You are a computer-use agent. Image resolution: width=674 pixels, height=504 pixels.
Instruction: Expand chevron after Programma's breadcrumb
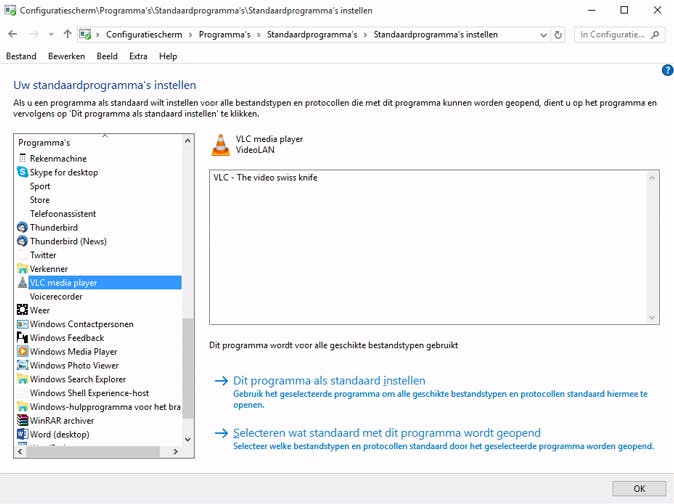click(x=259, y=35)
